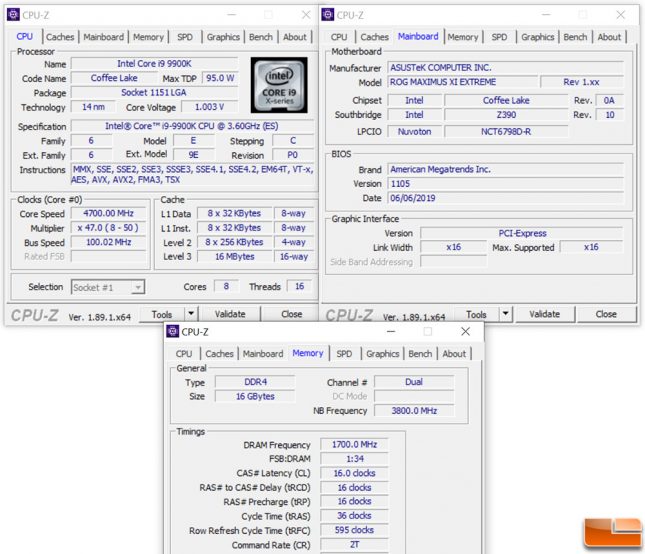Click the Cores count field showing 8
645x554 pixels.
point(226,286)
